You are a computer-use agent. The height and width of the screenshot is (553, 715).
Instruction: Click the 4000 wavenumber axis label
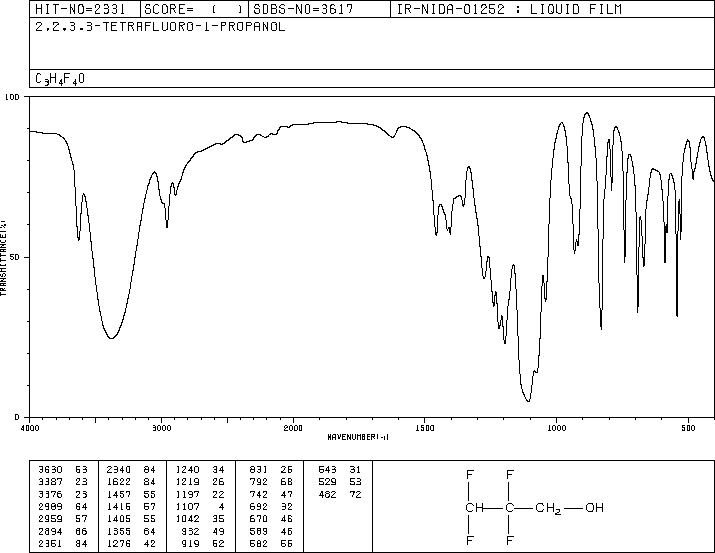click(30, 428)
